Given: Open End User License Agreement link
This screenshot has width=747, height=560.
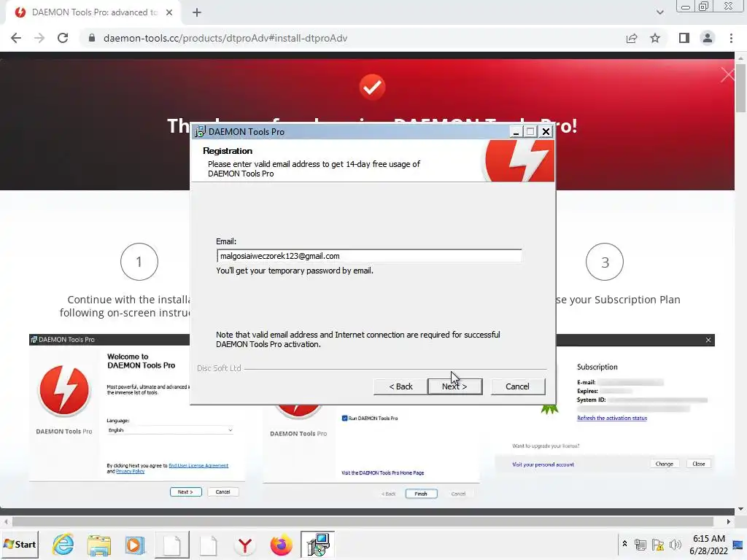Looking at the screenshot, I should tap(198, 465).
